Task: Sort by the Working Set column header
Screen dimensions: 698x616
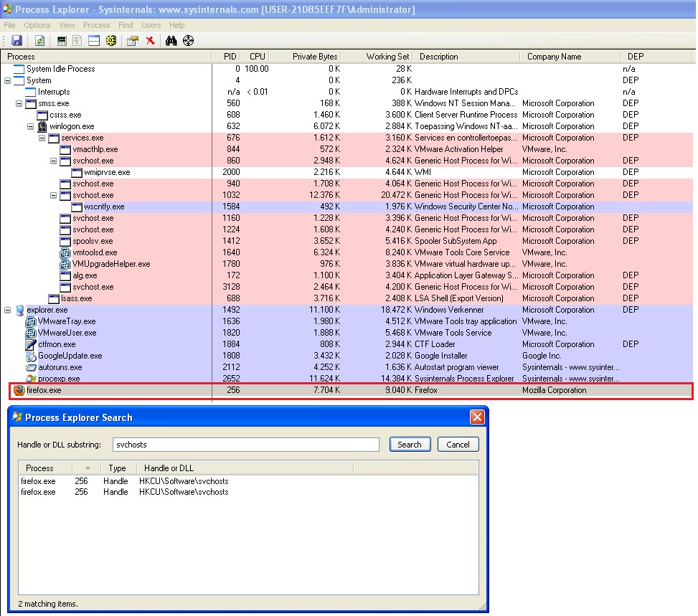Action: [377, 57]
